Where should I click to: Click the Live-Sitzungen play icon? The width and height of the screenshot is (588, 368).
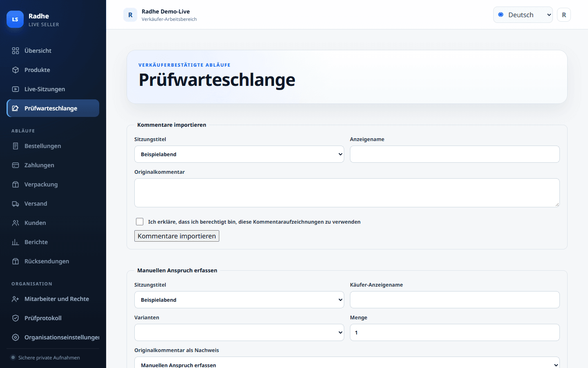(x=16, y=89)
